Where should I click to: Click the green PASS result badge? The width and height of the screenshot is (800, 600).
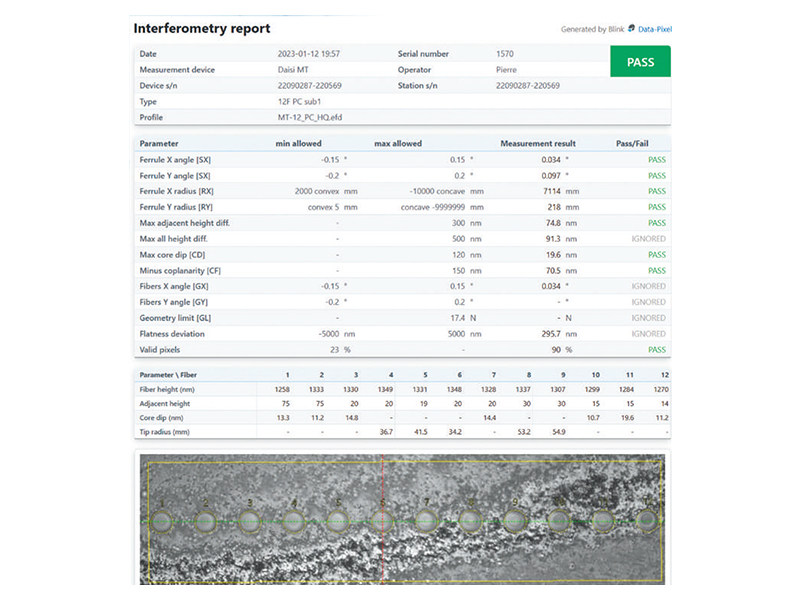pyautogui.click(x=640, y=62)
